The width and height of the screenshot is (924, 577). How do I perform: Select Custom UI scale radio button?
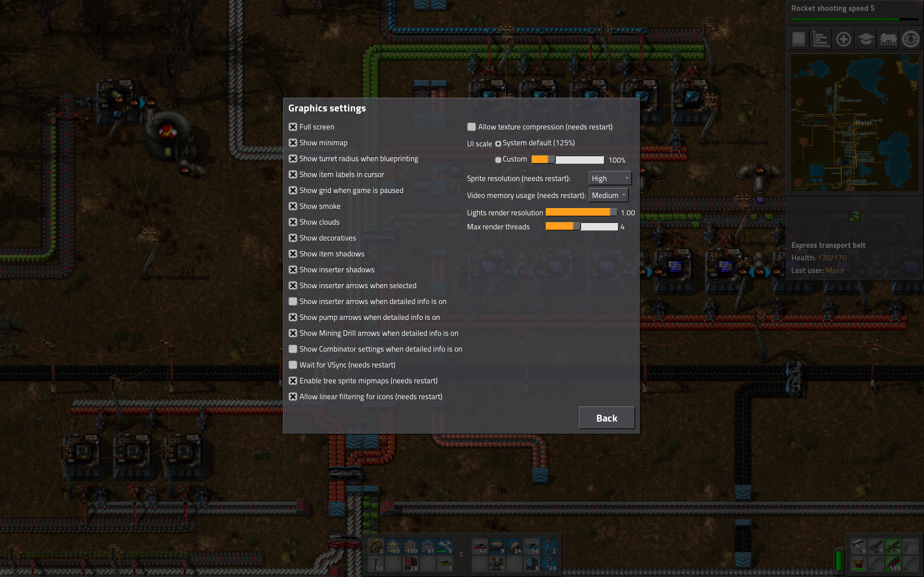[x=498, y=159]
